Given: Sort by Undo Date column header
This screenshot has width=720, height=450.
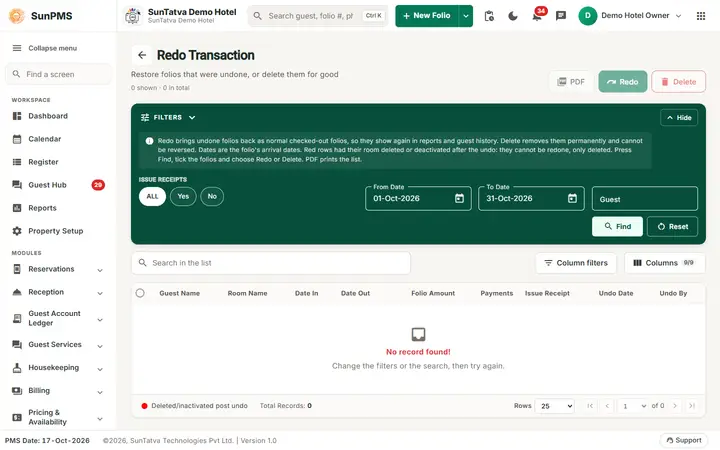Looking at the screenshot, I should tap(616, 293).
